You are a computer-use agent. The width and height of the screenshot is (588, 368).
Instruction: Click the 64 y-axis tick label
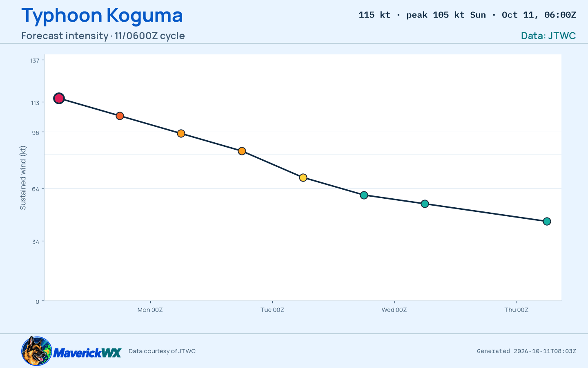click(36, 188)
